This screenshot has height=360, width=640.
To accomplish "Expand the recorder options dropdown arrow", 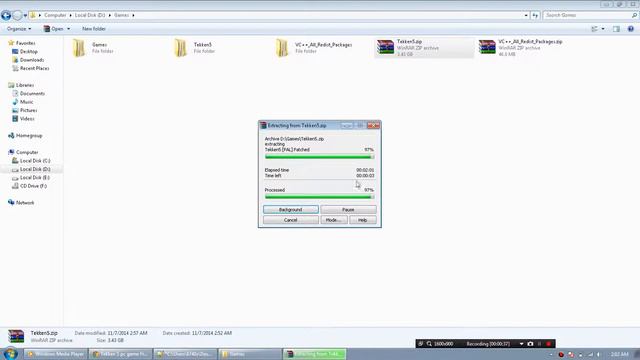I will pyautogui.click(x=521, y=344).
